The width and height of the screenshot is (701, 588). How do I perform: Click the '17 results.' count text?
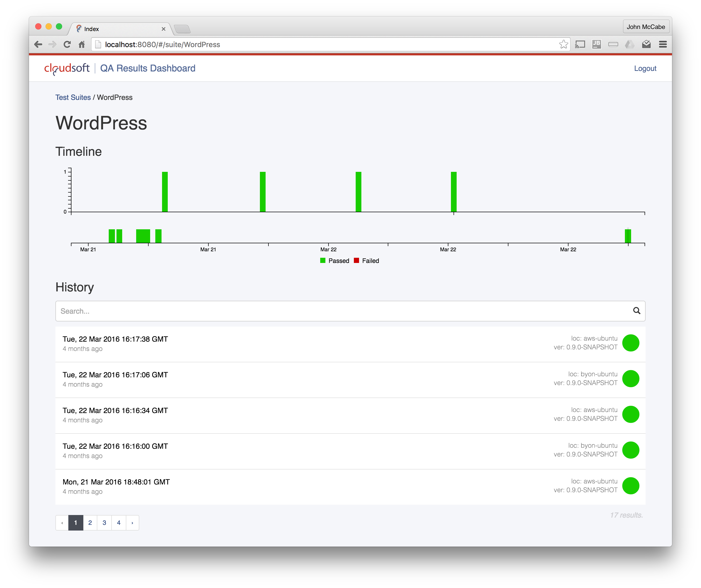tap(626, 515)
